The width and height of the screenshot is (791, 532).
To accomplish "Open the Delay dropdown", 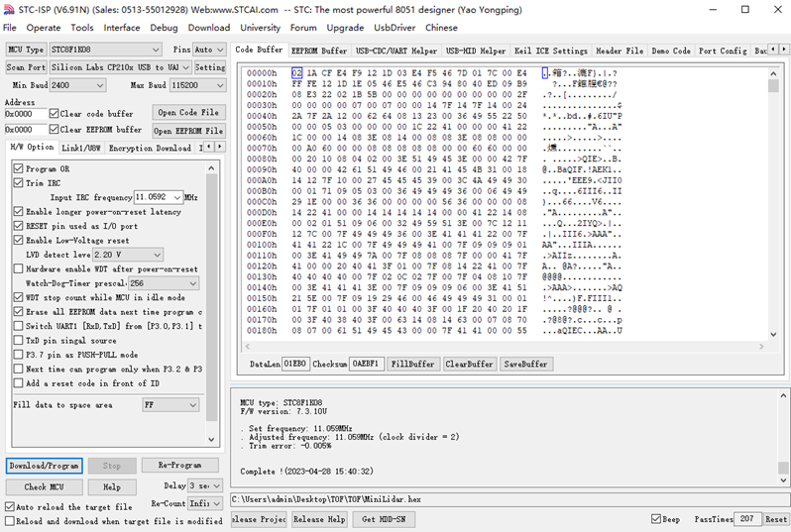I will (x=205, y=485).
